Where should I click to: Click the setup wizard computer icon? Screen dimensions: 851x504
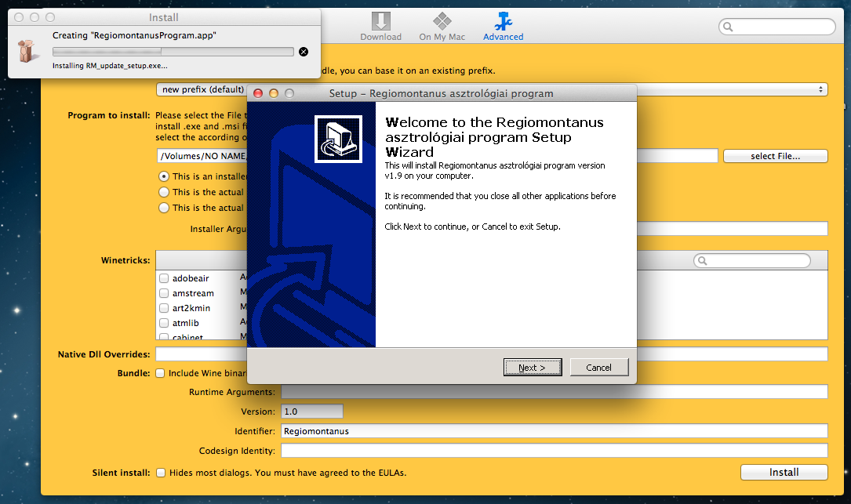[338, 139]
